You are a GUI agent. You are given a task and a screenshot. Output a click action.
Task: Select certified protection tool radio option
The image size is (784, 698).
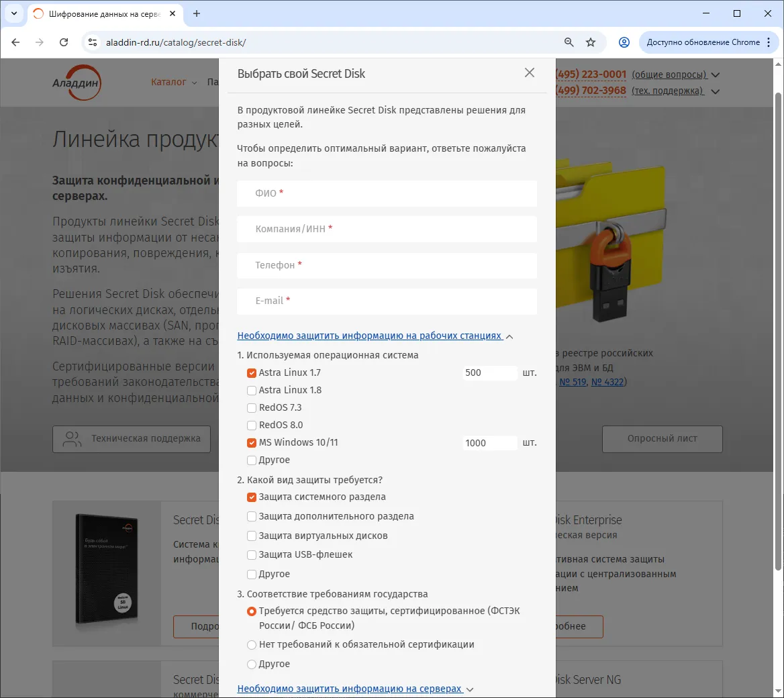pyautogui.click(x=252, y=611)
